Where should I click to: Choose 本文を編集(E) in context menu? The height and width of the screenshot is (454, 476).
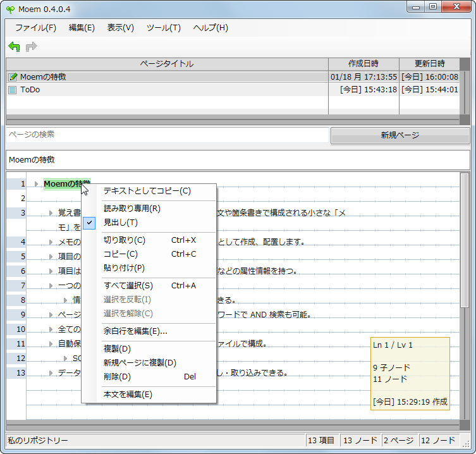pos(149,395)
